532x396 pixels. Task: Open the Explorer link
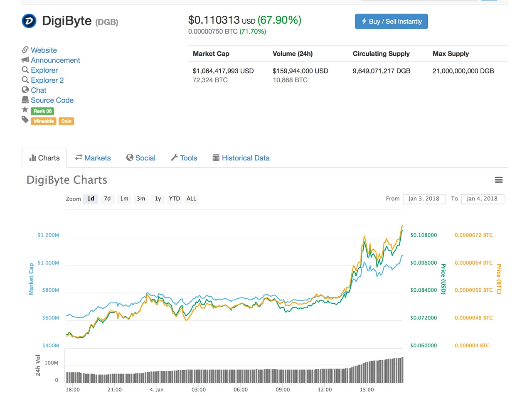coord(44,70)
